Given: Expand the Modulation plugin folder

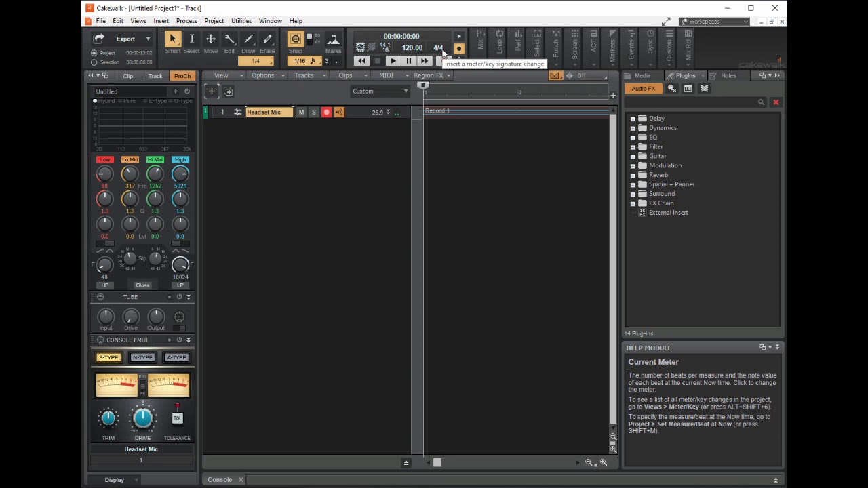Looking at the screenshot, I should (633, 165).
